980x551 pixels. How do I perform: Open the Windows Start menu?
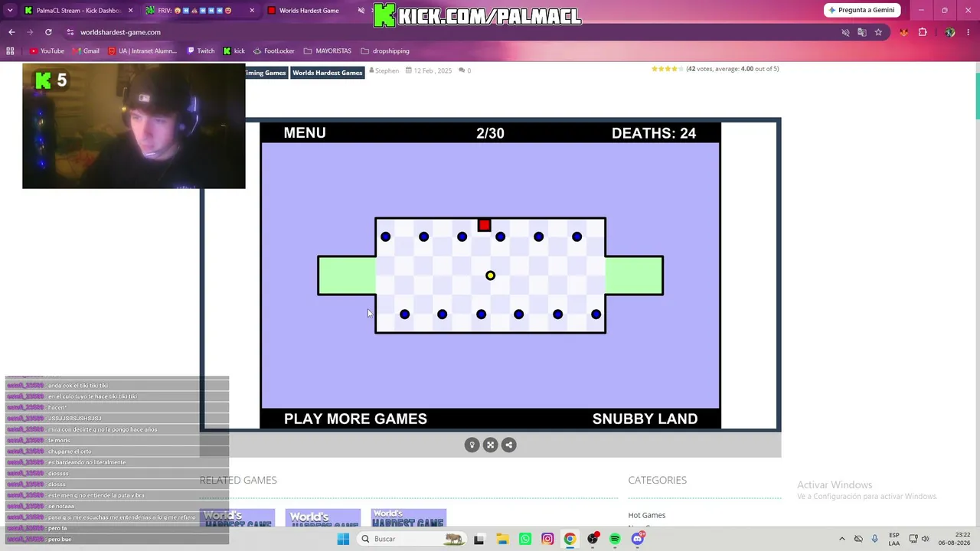343,539
